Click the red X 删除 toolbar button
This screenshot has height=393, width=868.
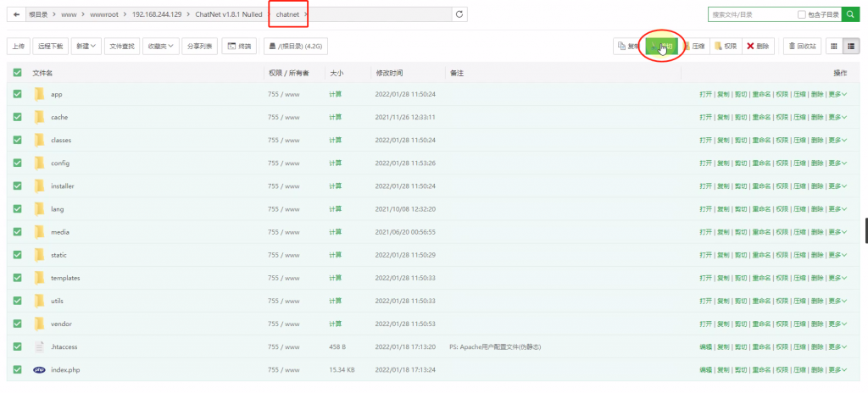(758, 47)
